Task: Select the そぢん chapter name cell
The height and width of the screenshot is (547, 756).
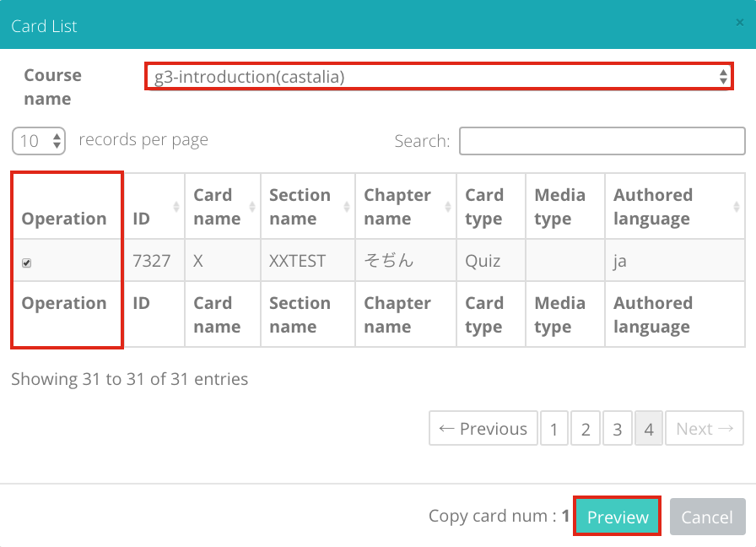Action: (x=406, y=261)
